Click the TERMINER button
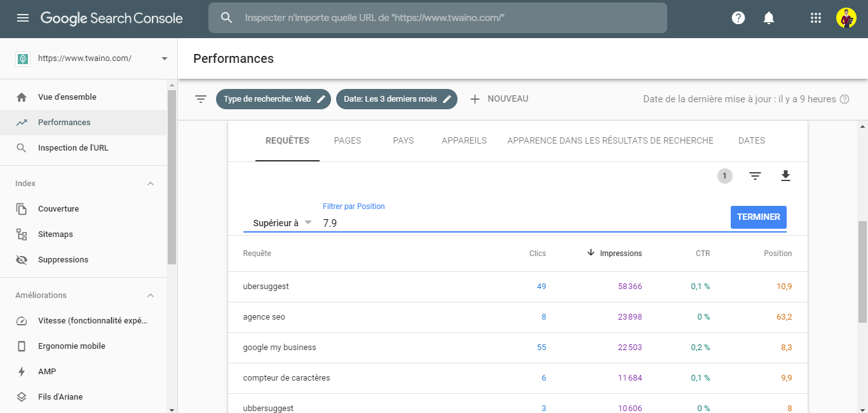Viewport: 868px width, 413px height. coord(759,217)
